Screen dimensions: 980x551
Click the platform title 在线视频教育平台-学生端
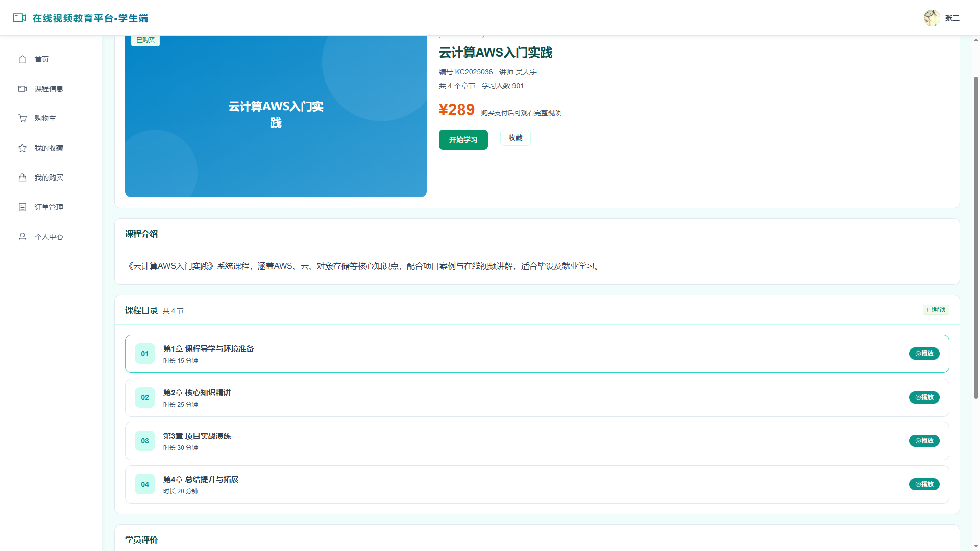(90, 18)
